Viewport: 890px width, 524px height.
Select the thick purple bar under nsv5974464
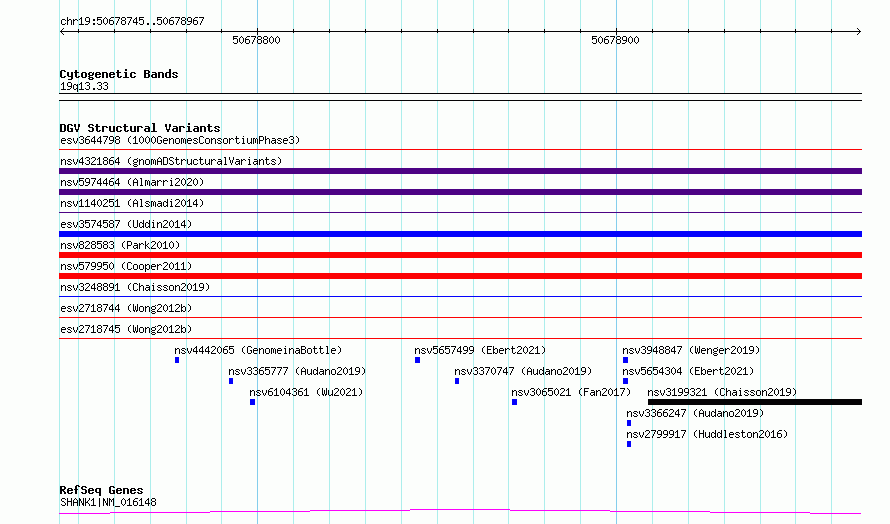[460, 192]
